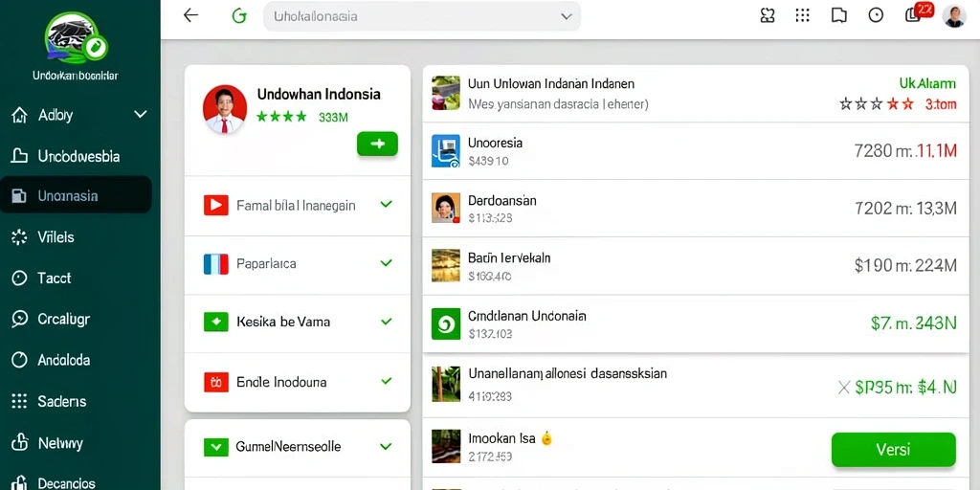Image resolution: width=980 pixels, height=490 pixels.
Task: Click the home icon beside Adbly
Action: (19, 115)
